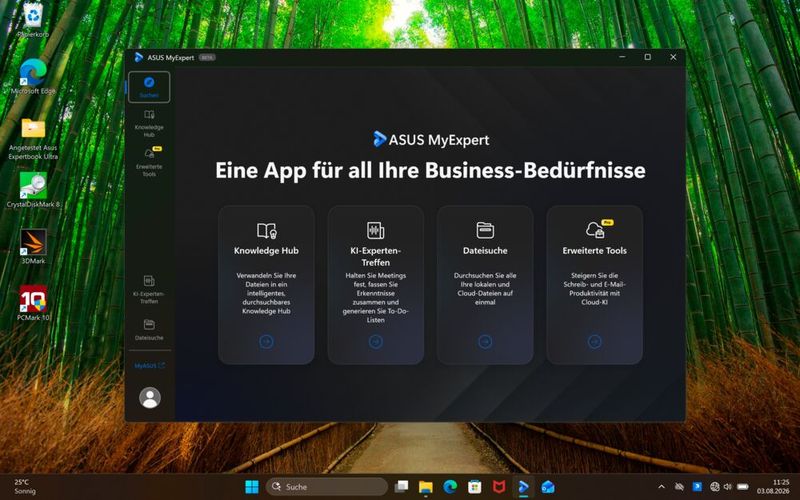Select the PCMark 10 desktop shortcut
The height and width of the screenshot is (500, 800).
click(33, 303)
